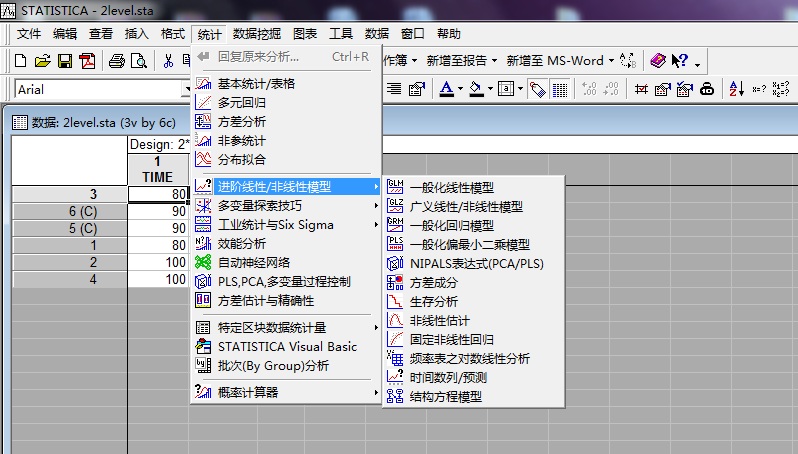Click the Open file folder icon
The height and width of the screenshot is (454, 798).
coord(43,61)
